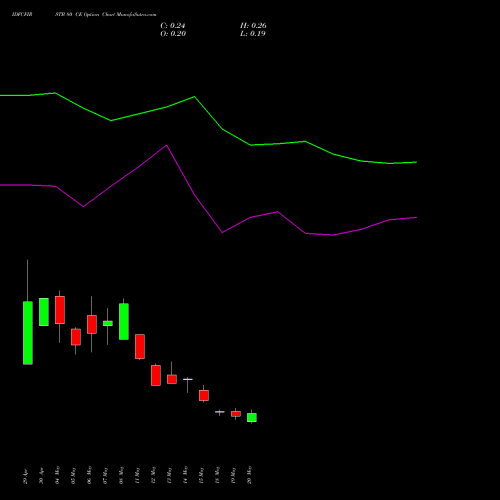
Task: Click the 07 May date label
Action: pos(105,476)
